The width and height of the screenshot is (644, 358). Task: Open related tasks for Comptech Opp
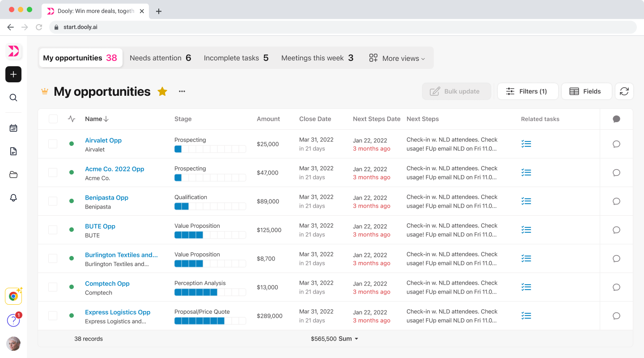coord(526,287)
